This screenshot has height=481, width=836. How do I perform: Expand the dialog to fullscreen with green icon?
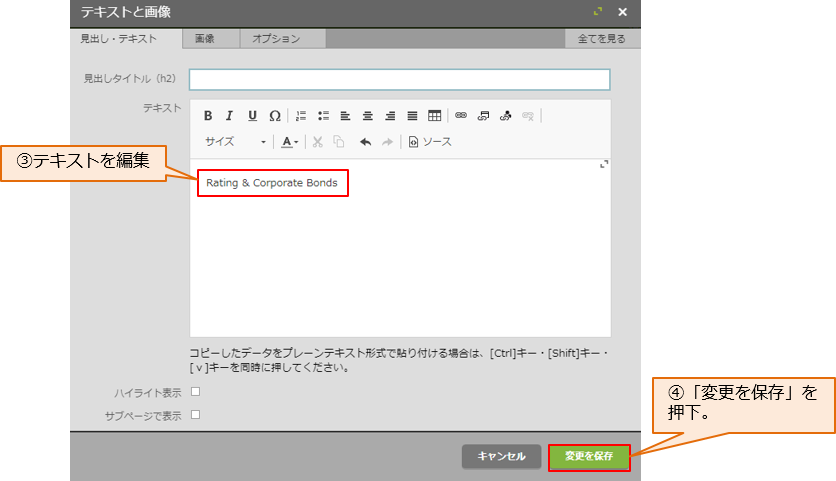click(x=598, y=12)
